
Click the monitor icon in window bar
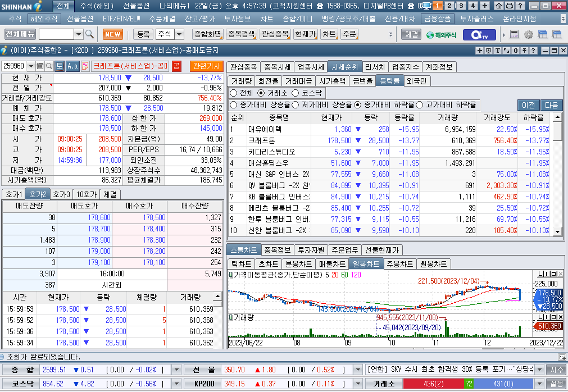click(488, 51)
